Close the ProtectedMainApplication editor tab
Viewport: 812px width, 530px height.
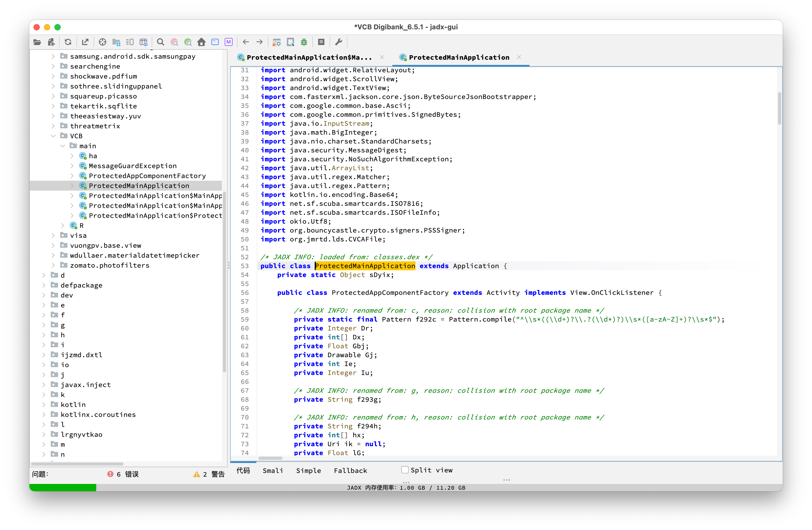click(x=519, y=57)
